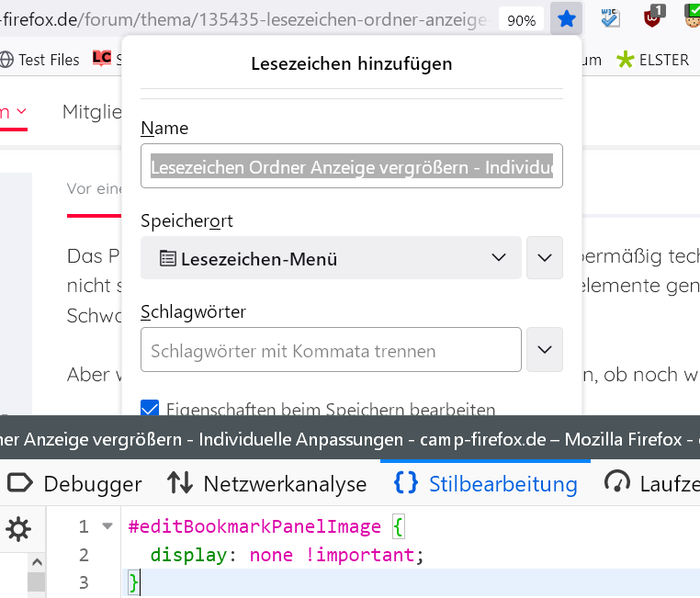The height and width of the screenshot is (598, 700).
Task: Click the 90% zoom level indicator
Action: 521,19
